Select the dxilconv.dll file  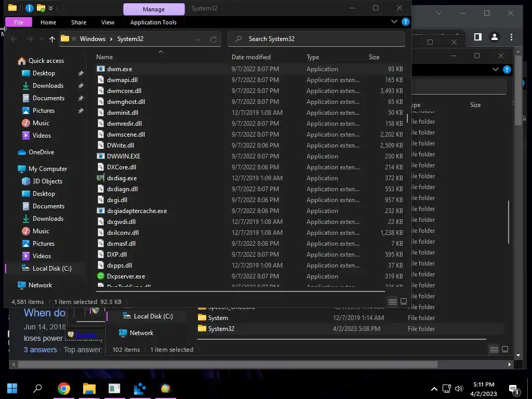[x=123, y=232]
